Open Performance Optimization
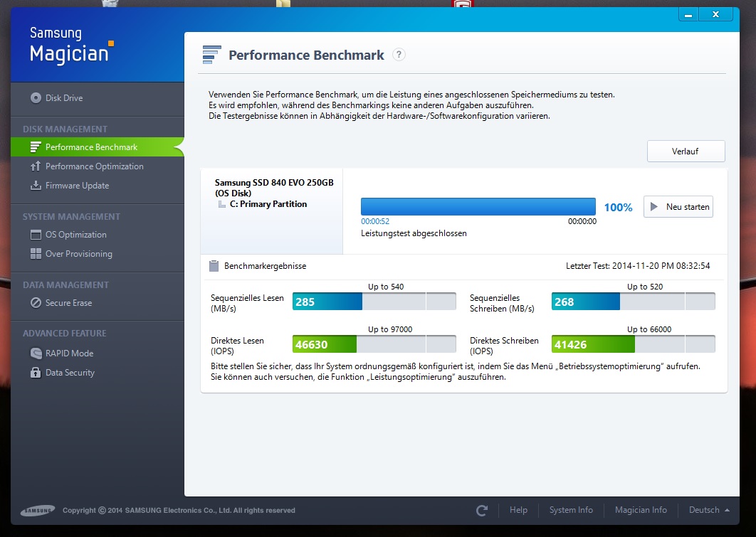Viewport: 756px width, 537px height. point(95,166)
